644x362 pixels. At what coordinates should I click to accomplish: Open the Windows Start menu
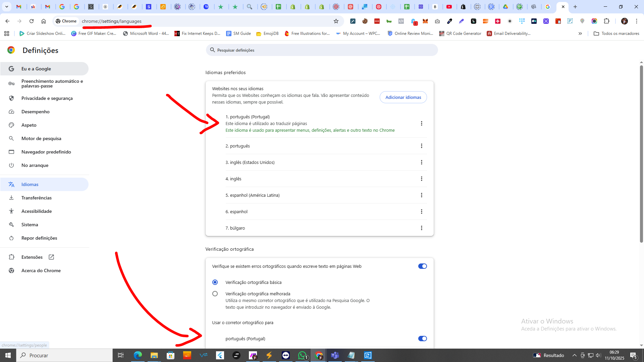point(8,355)
